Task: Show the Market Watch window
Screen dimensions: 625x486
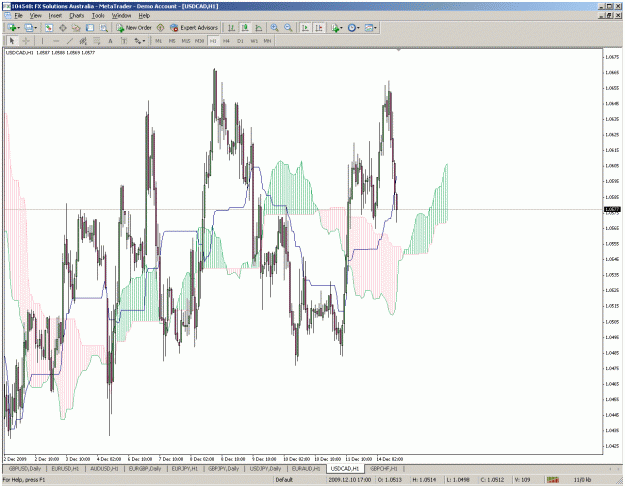Action: [49, 28]
